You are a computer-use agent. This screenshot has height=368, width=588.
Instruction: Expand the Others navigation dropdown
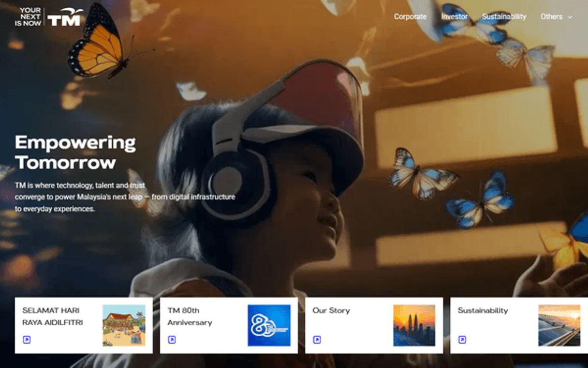coord(552,16)
